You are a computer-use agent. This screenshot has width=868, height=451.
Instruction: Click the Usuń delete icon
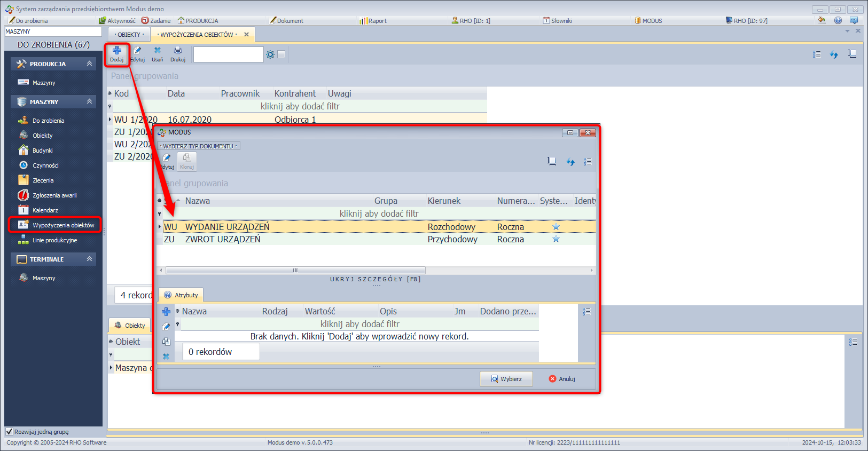(x=157, y=53)
